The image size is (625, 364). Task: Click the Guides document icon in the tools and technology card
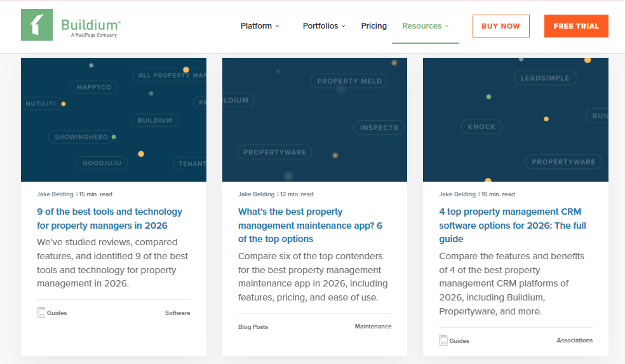click(41, 312)
